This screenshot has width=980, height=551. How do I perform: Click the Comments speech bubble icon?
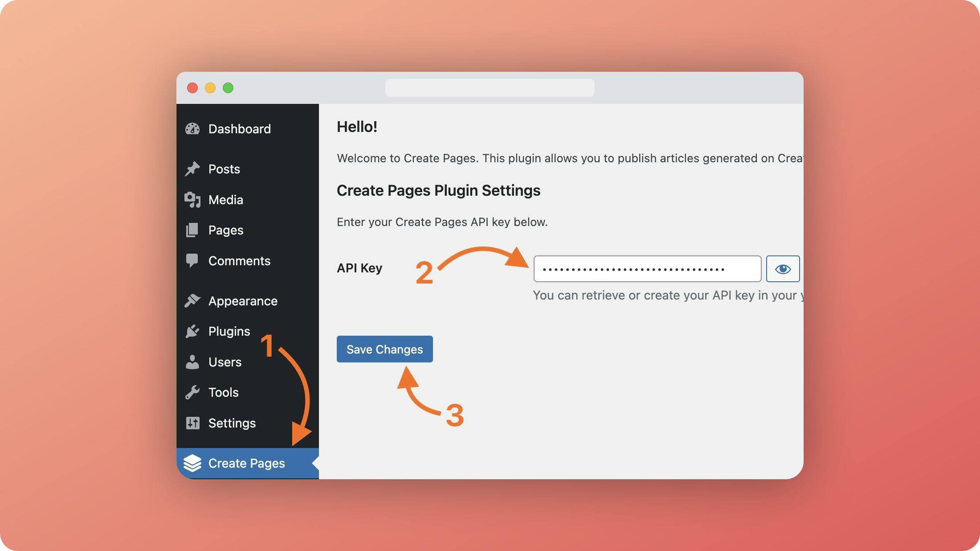[x=192, y=261]
